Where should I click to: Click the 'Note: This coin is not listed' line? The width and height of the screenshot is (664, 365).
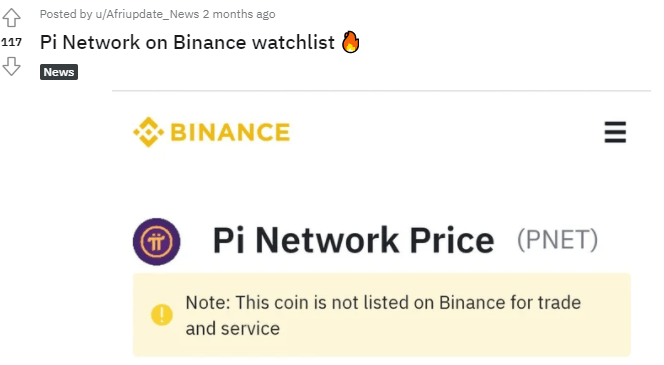point(383,303)
